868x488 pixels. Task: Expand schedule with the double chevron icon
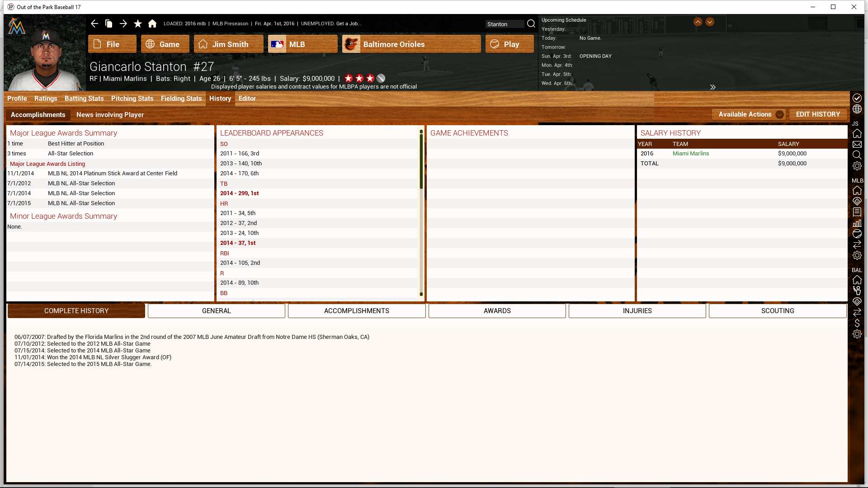(x=712, y=87)
